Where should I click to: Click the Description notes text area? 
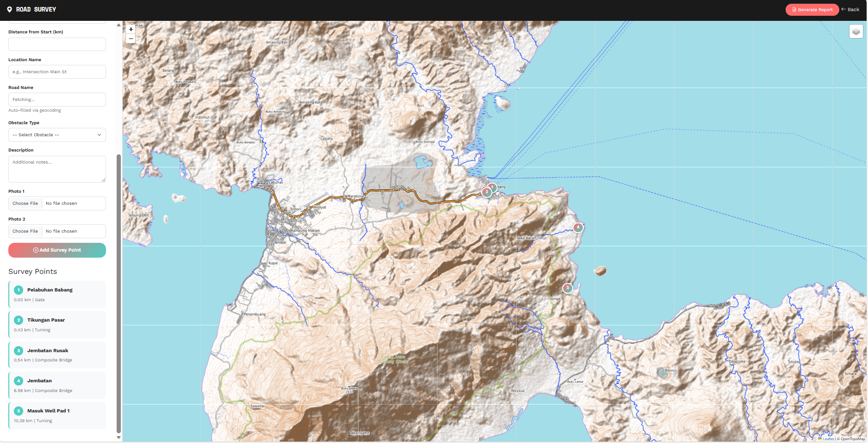(x=57, y=169)
